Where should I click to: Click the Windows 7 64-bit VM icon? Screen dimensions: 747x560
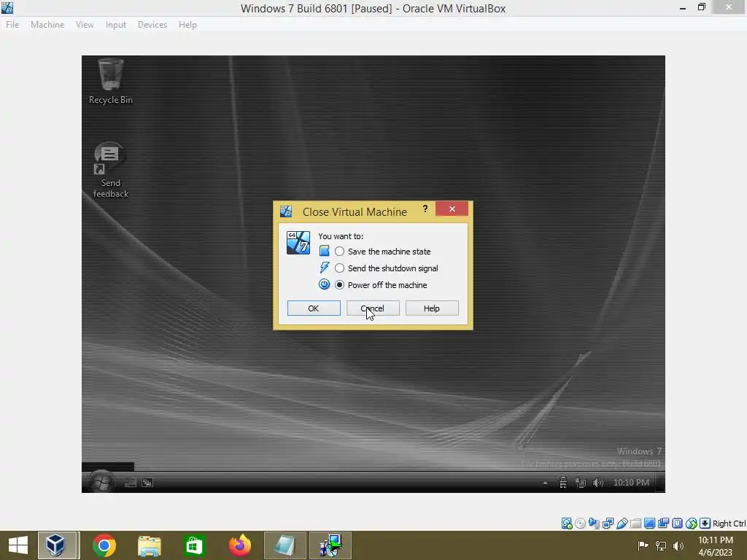(298, 242)
